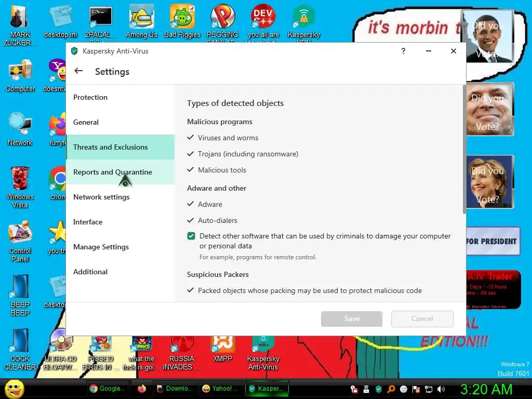The image size is (532, 399).
Task: Select Threats and Exclusions section
Action: (121, 147)
